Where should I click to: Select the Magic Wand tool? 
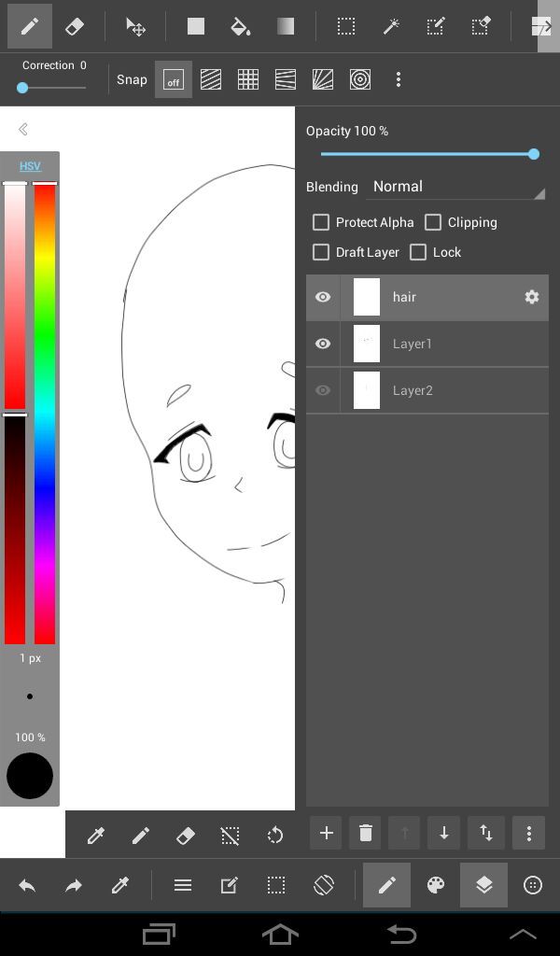coord(391,26)
